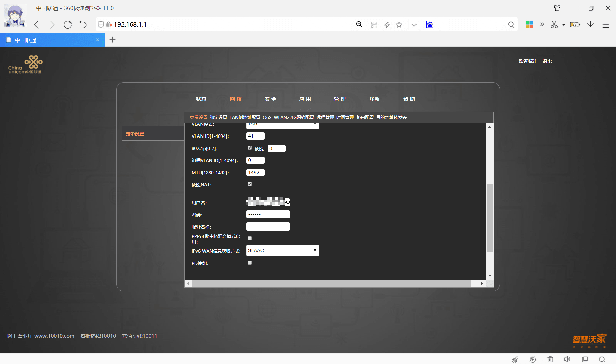Click the download arrow icon in toolbar

click(x=590, y=25)
